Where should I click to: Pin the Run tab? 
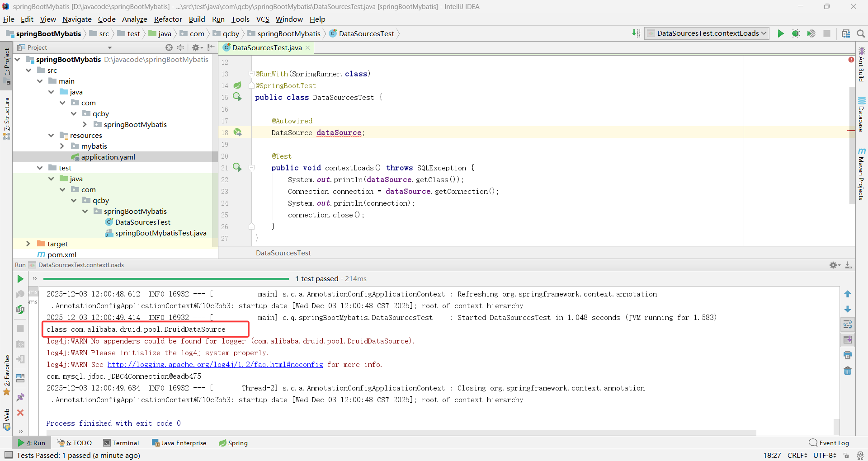click(20, 397)
